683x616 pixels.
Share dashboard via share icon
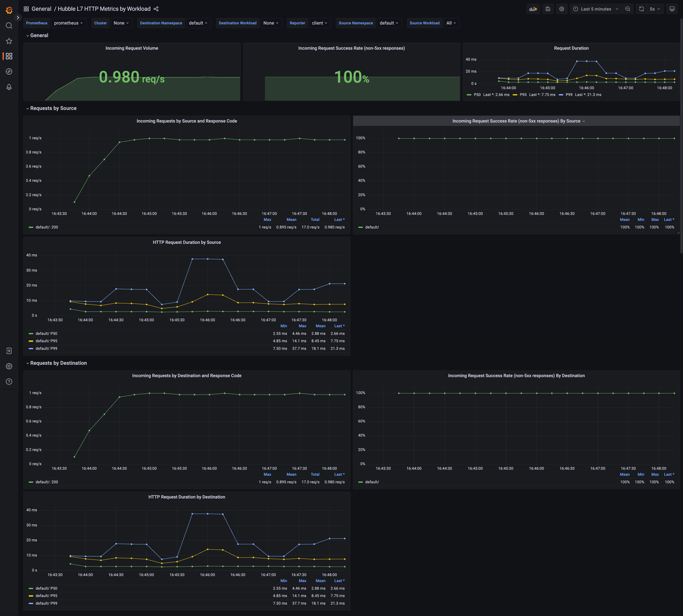(156, 9)
